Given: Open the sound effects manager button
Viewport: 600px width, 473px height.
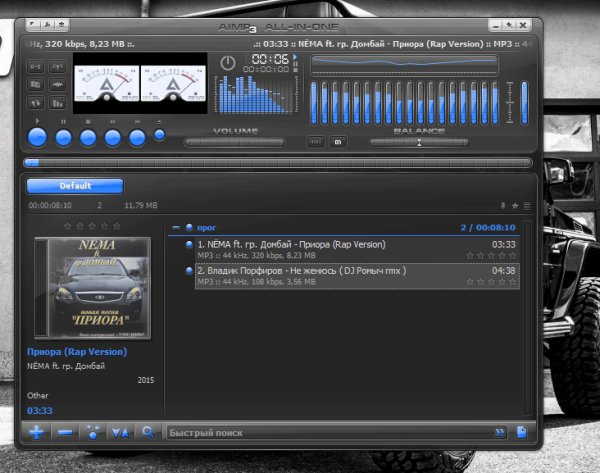Looking at the screenshot, I should (58, 67).
